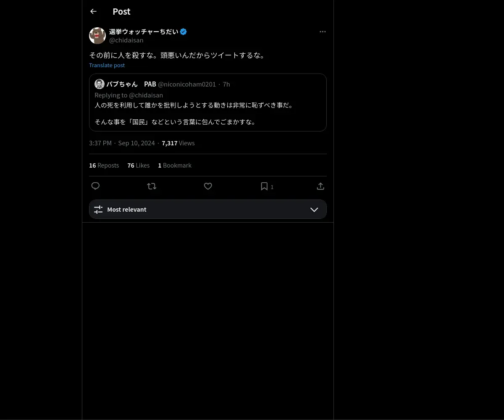Click the @niconicoham0201 handle in the quote
The height and width of the screenshot is (420, 504).
(x=187, y=84)
